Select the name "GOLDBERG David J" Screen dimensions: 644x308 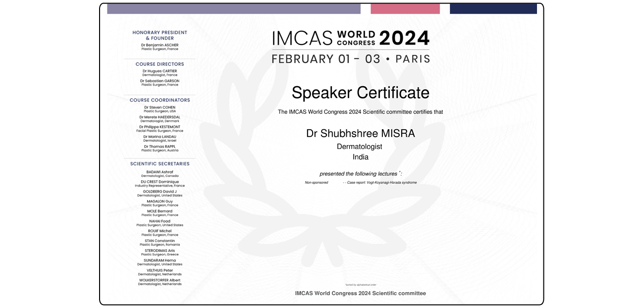coord(160,192)
